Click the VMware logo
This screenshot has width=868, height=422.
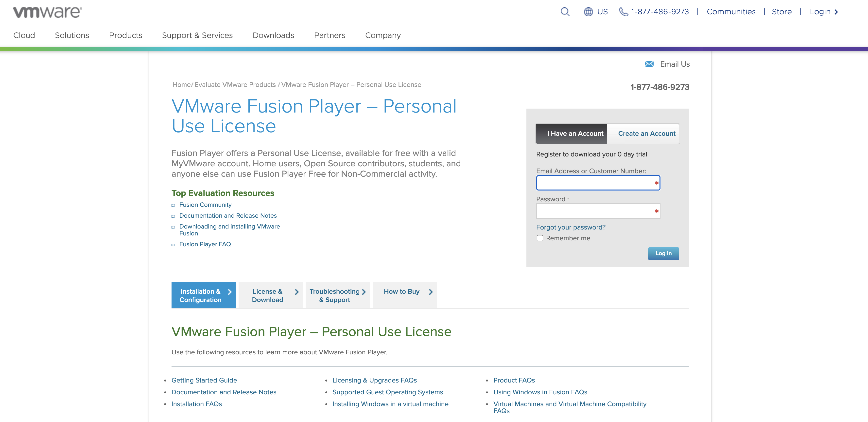click(x=48, y=12)
